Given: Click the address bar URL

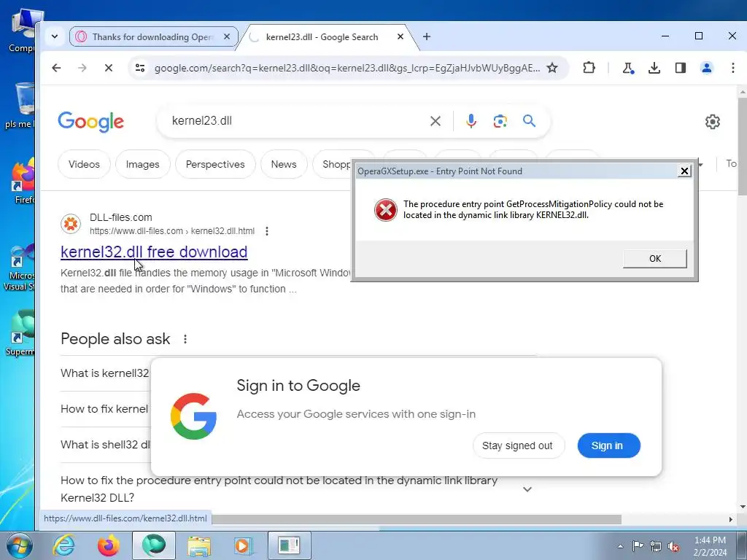Looking at the screenshot, I should click(347, 68).
